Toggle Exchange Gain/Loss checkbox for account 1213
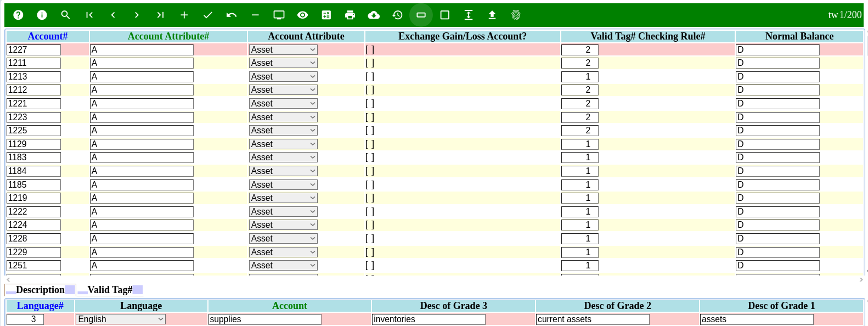The height and width of the screenshot is (326, 868). click(x=370, y=77)
